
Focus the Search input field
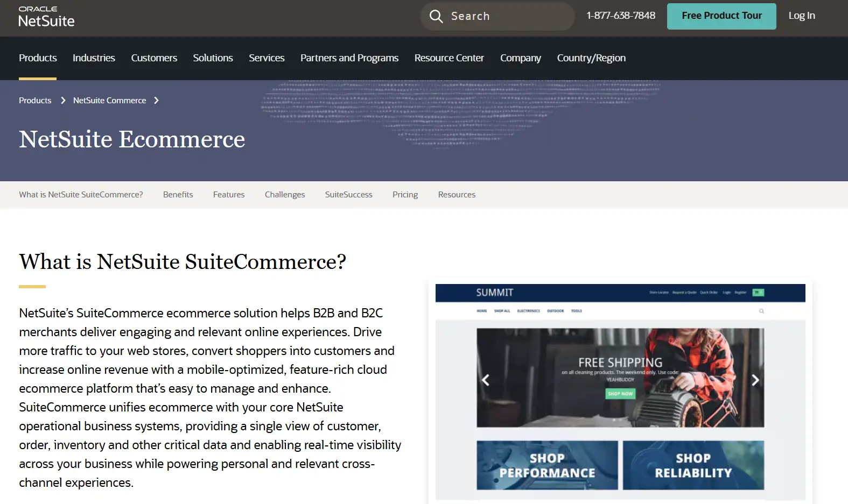coord(497,16)
